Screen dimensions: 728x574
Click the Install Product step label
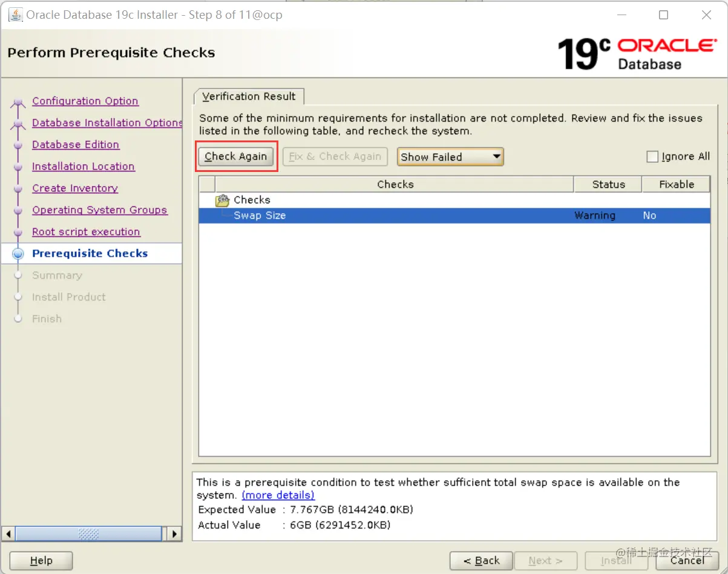tap(68, 297)
